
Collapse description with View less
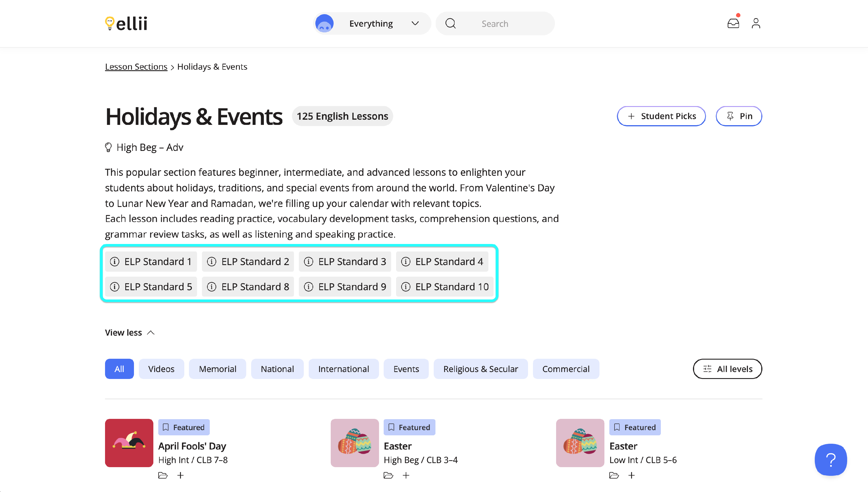pyautogui.click(x=130, y=332)
